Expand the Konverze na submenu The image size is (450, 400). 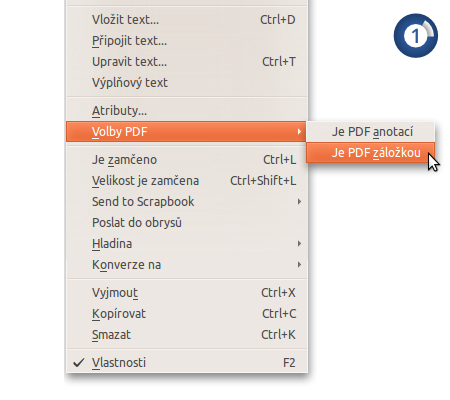[186, 265]
